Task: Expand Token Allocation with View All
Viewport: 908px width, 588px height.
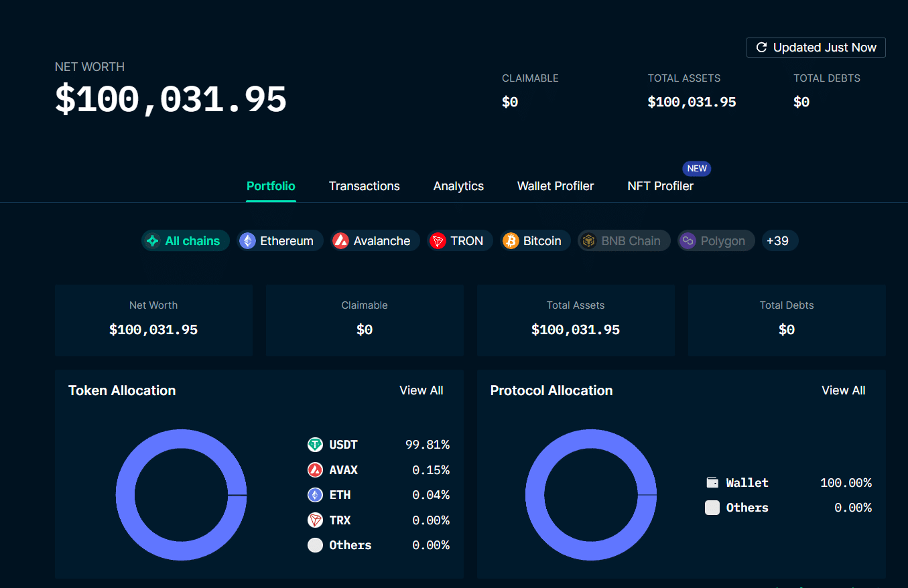Action: (421, 390)
